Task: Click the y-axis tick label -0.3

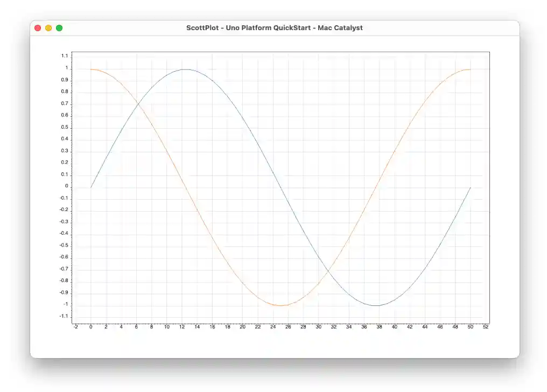Action: point(64,221)
